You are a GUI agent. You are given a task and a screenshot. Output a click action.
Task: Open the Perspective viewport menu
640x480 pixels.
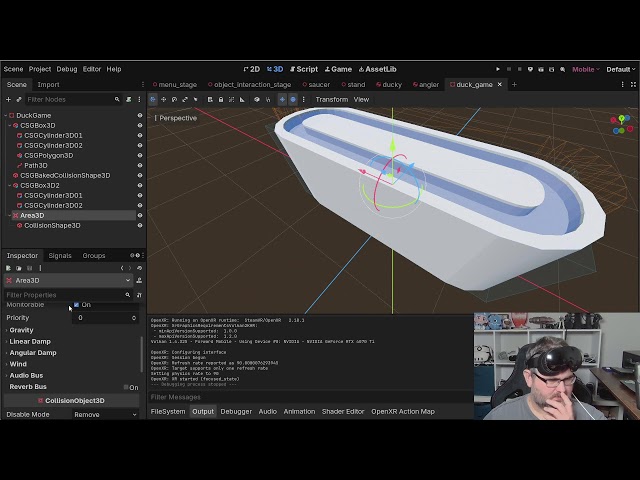point(176,118)
